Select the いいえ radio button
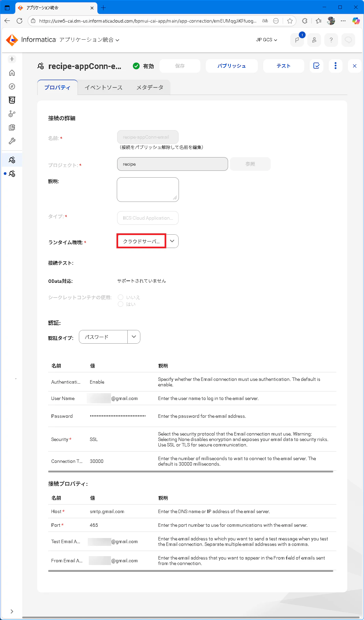 [x=121, y=297]
